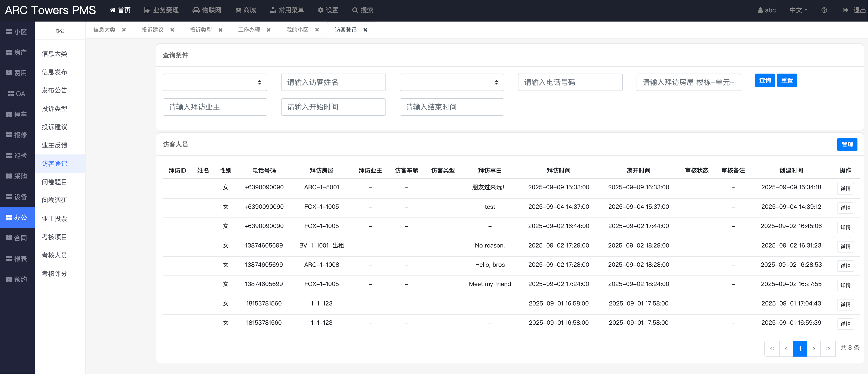Open the 停车 sidebar module
The width and height of the screenshot is (868, 374).
click(x=17, y=114)
